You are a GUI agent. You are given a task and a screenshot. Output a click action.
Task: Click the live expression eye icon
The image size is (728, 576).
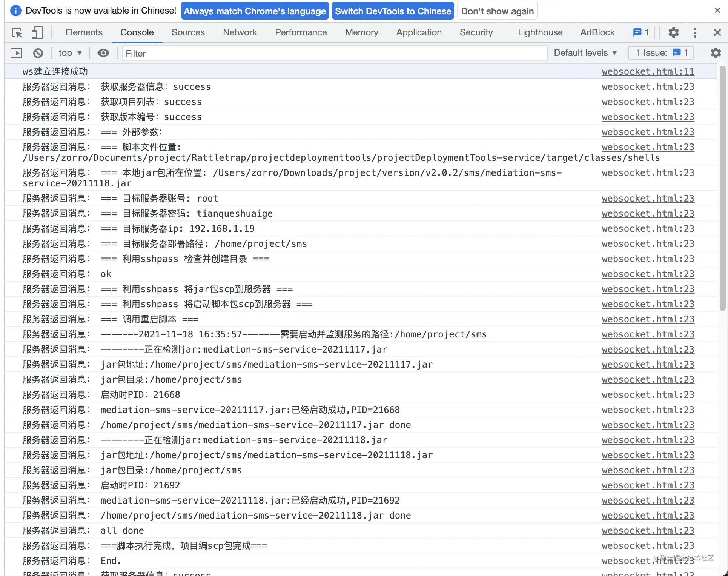tap(103, 53)
